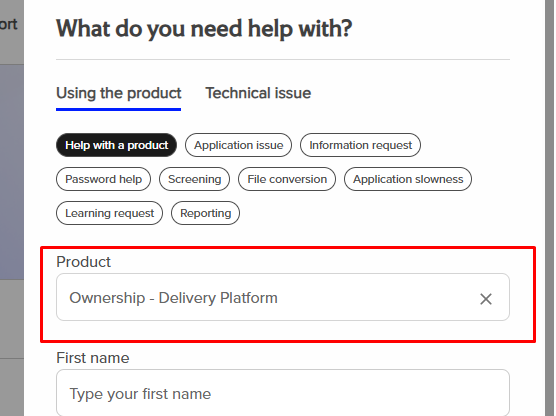Toggle the Help with a product chip

click(x=116, y=145)
